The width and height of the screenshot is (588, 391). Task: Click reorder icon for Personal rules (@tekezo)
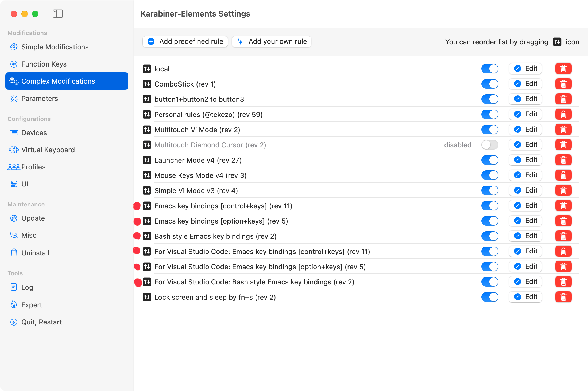pos(147,114)
